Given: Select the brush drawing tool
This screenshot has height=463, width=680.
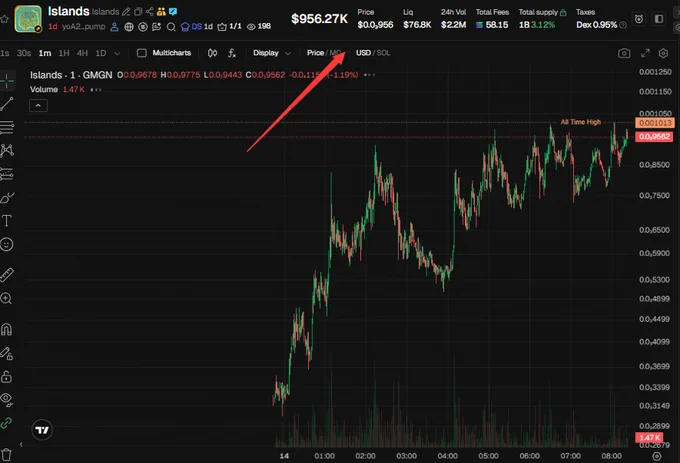Looking at the screenshot, I should pyautogui.click(x=7, y=198).
